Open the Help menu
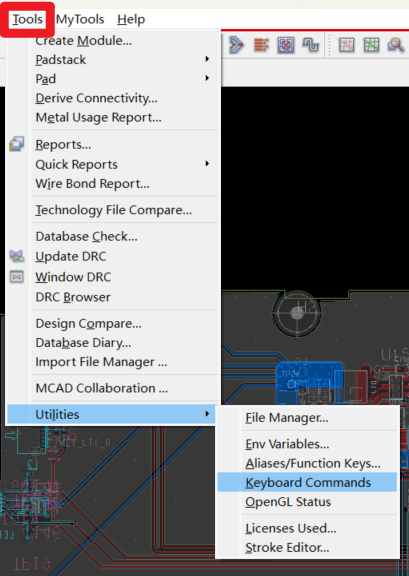Image resolution: width=409 pixels, height=576 pixels. click(131, 19)
